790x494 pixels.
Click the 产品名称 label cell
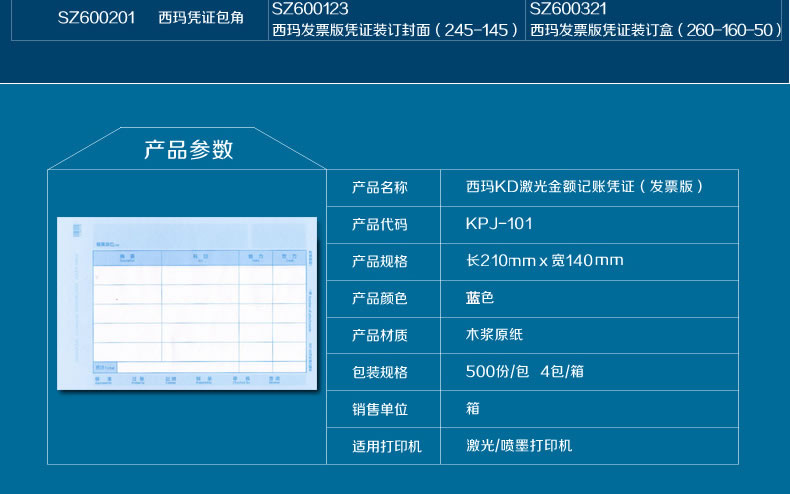click(x=383, y=188)
